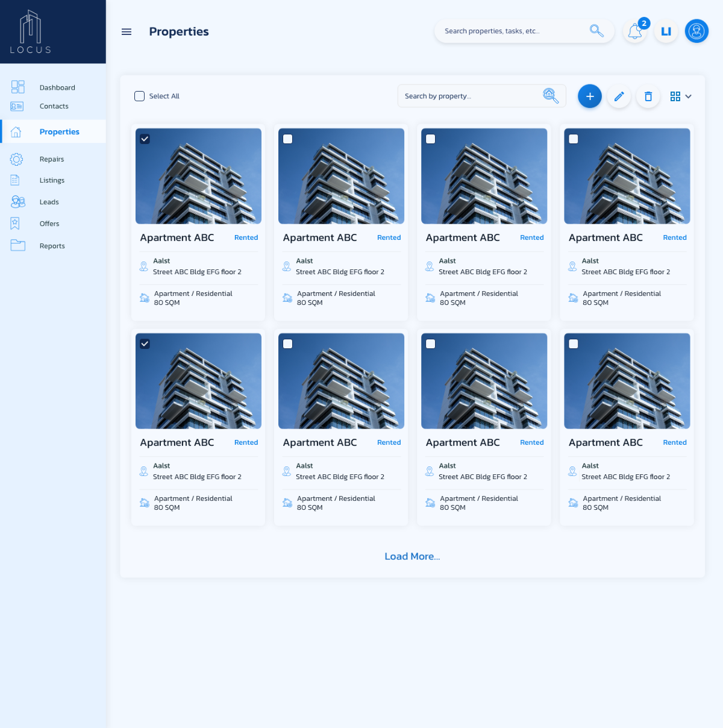Click the trash delete icon
723x728 pixels.
[648, 96]
